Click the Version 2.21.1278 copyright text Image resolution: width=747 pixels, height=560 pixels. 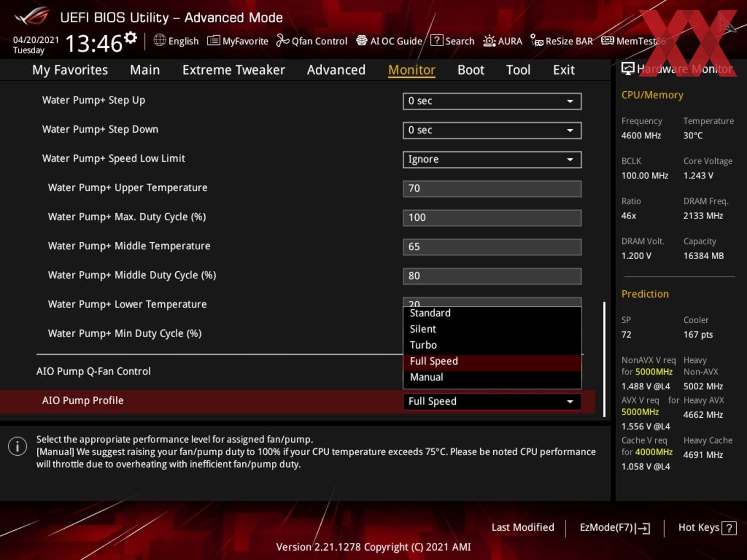click(x=374, y=547)
